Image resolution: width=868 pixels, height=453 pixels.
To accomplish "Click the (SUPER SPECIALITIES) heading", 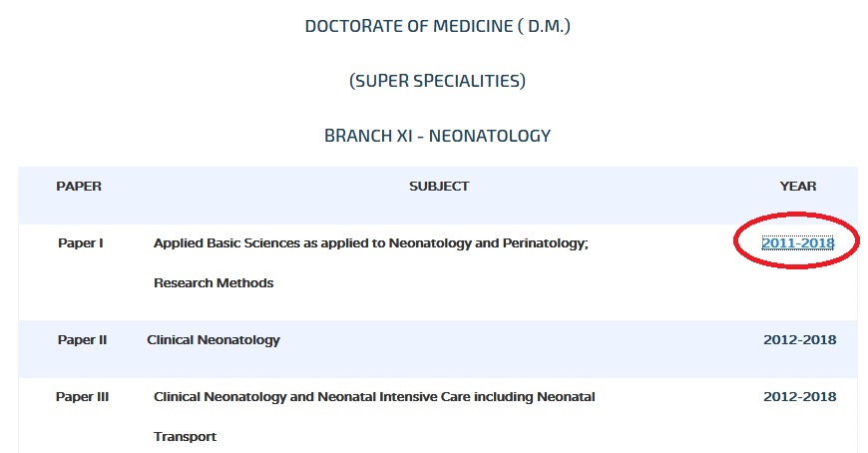I will [x=437, y=81].
